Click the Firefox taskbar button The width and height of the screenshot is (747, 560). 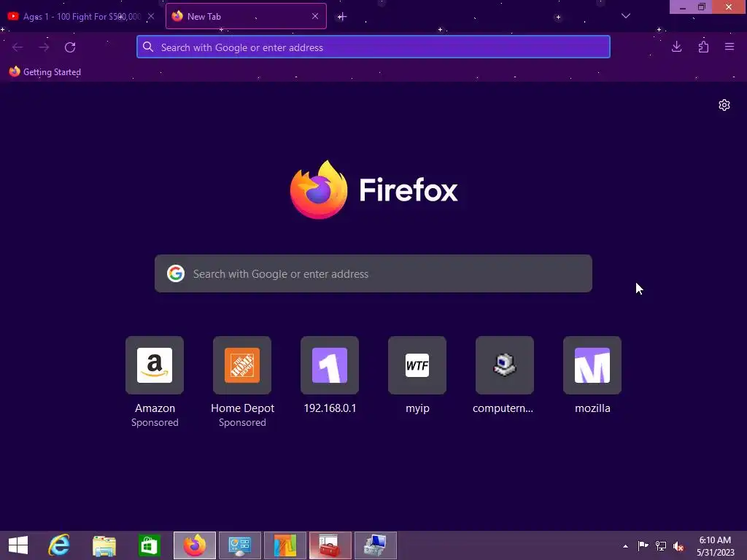pos(194,545)
